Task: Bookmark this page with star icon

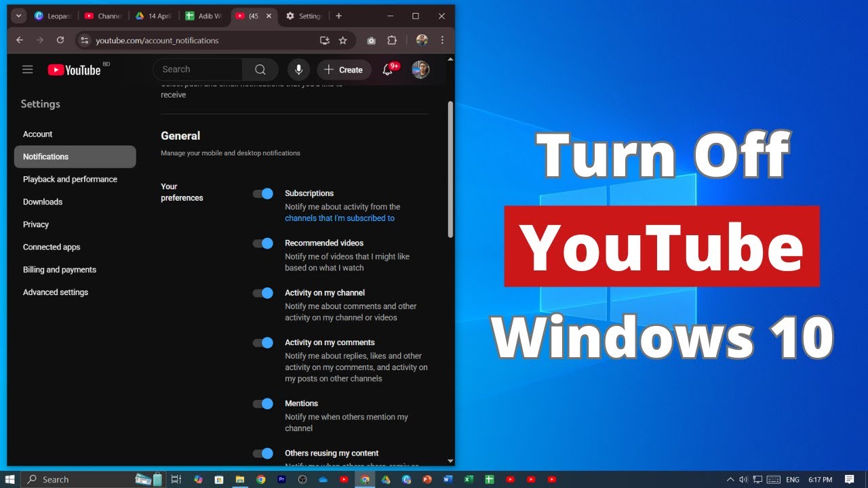Action: (343, 40)
